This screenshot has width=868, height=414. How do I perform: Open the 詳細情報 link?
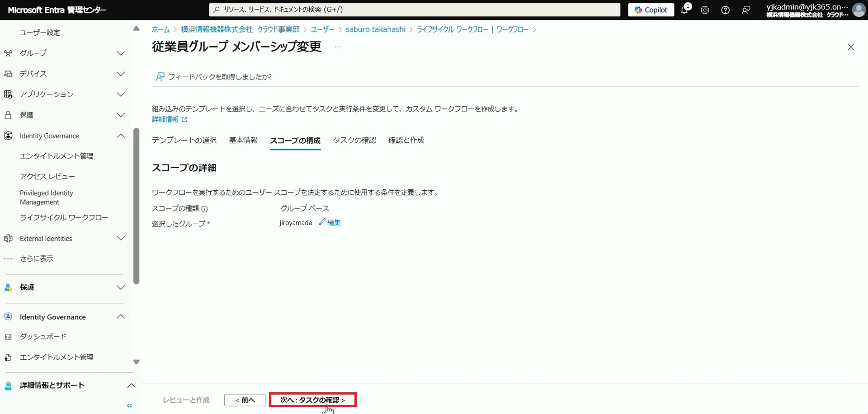(x=165, y=119)
